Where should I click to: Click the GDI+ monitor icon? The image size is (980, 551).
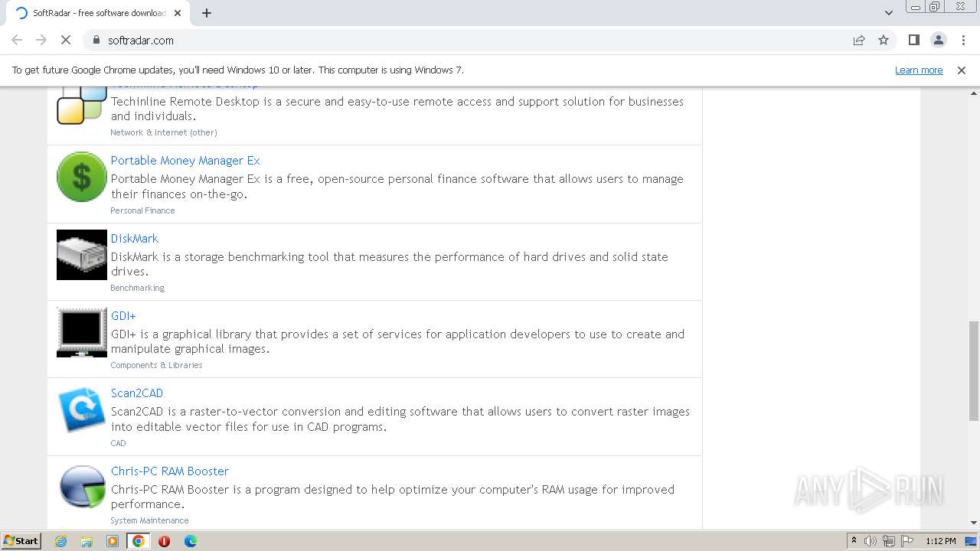tap(82, 332)
